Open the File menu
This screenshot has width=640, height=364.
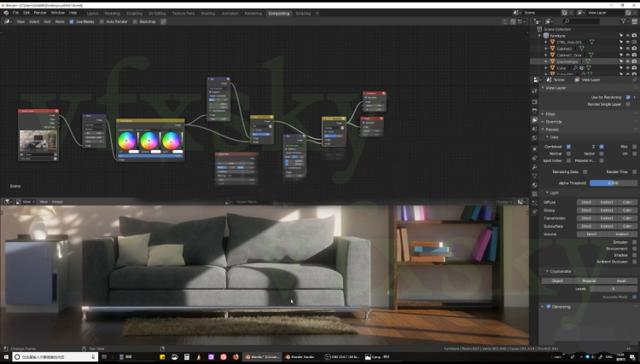click(15, 13)
